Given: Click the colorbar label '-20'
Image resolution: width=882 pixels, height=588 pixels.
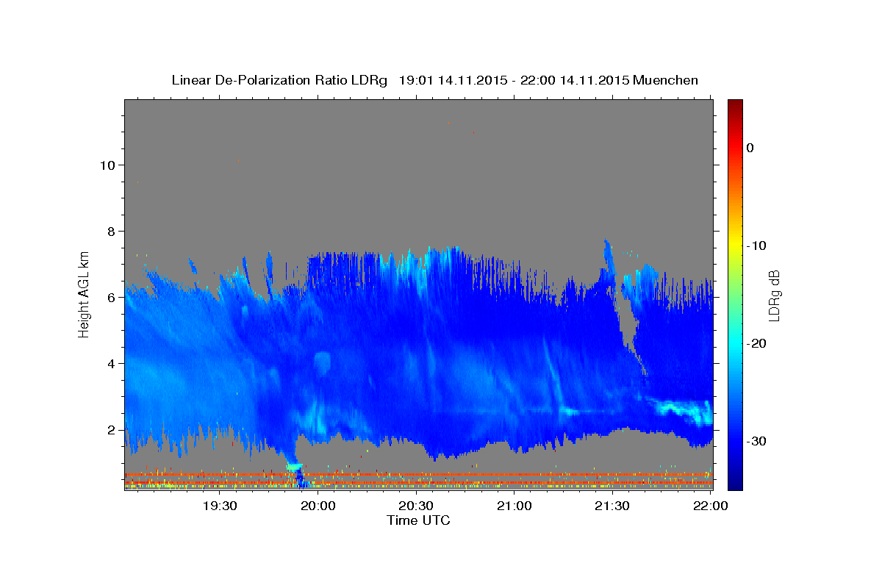Looking at the screenshot, I should pos(755,343).
